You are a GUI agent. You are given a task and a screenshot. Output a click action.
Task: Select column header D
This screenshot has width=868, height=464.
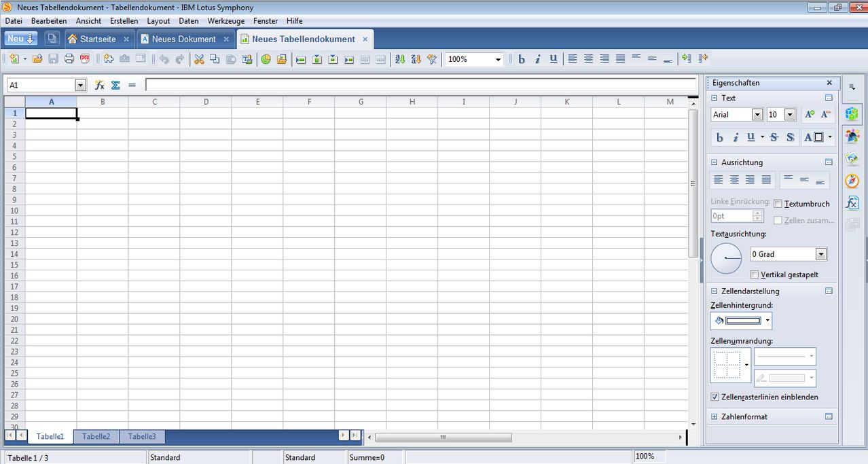[x=206, y=102]
